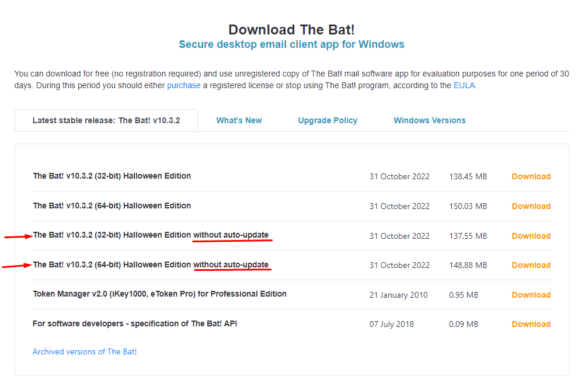Open the EULA link

[464, 85]
